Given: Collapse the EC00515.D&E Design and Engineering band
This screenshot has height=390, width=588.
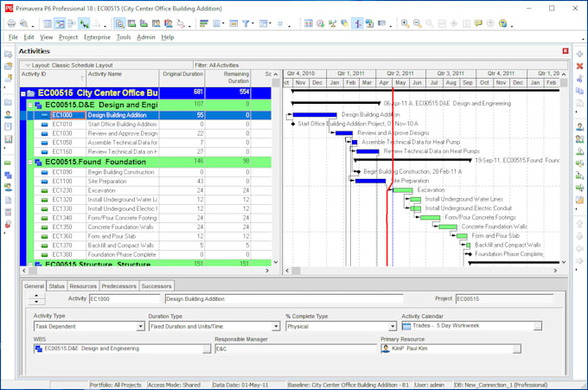Looking at the screenshot, I should (x=30, y=105).
